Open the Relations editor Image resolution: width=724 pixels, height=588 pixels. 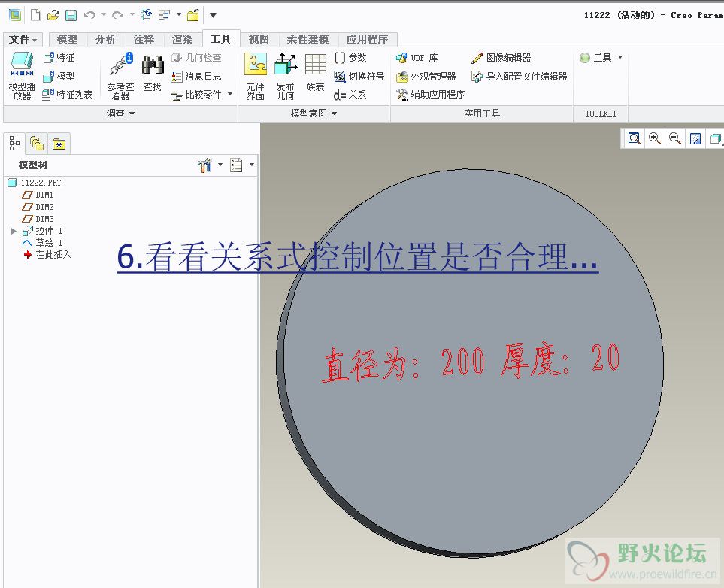click(x=350, y=95)
